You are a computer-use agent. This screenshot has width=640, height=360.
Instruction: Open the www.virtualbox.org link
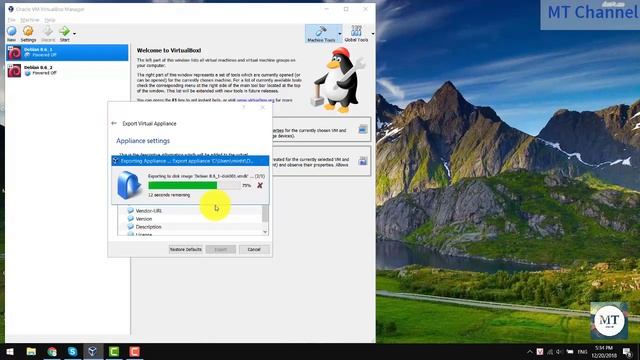click(256, 100)
